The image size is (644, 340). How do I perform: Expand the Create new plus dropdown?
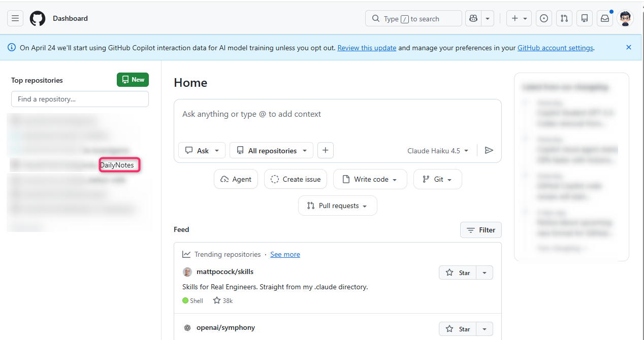519,19
